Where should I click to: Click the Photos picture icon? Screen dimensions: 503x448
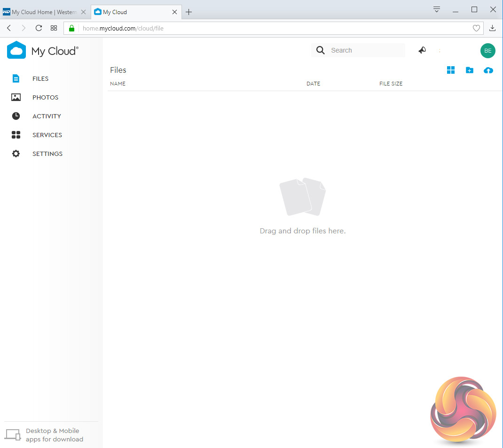pos(16,97)
